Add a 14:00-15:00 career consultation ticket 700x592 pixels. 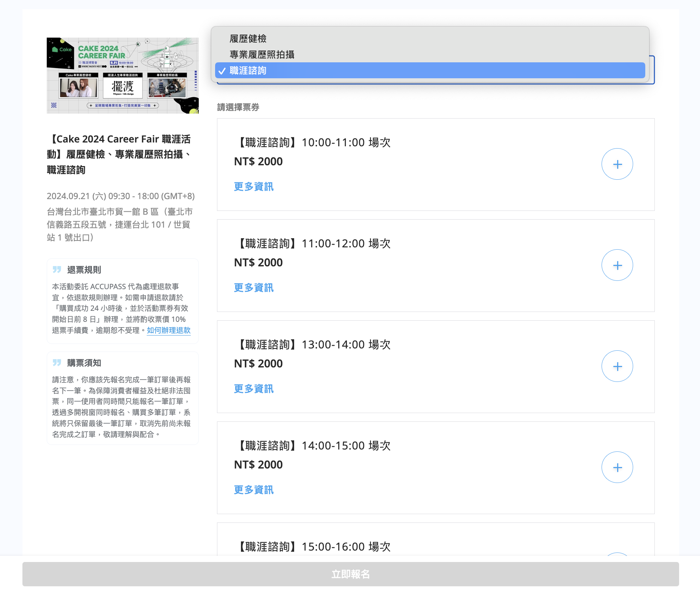pos(617,467)
